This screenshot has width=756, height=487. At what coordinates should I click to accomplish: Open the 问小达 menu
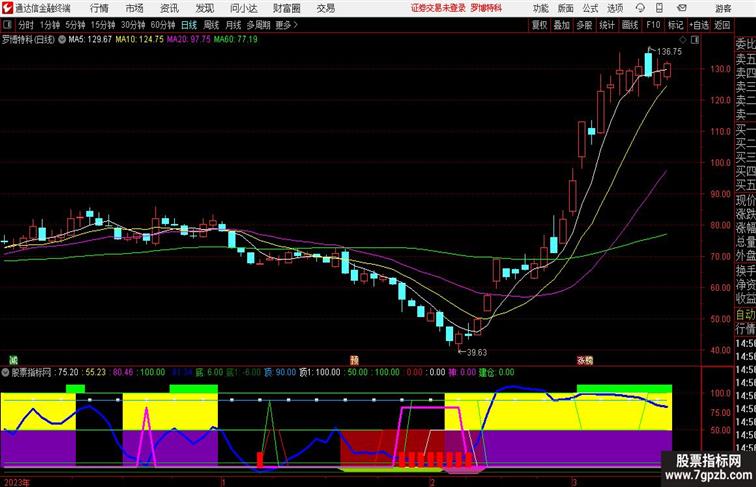[244, 8]
